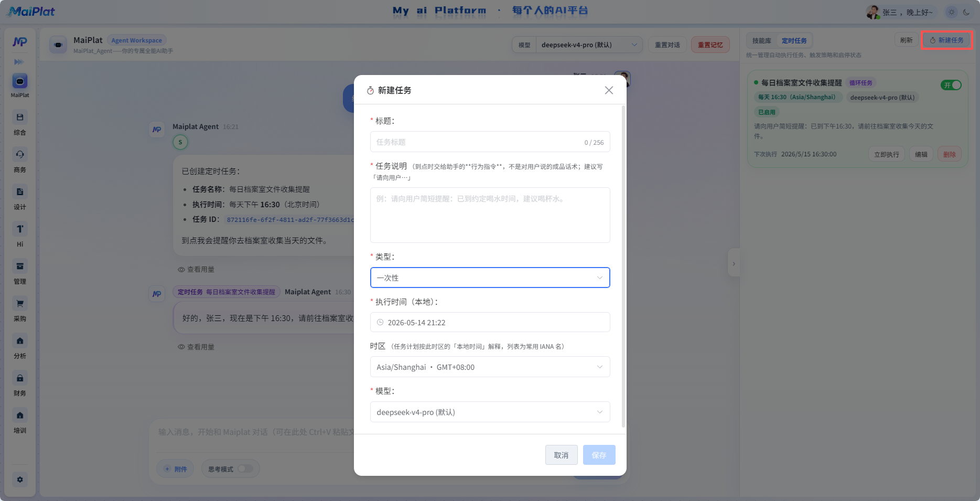Open the 管理 sidebar section
980x501 pixels.
[x=20, y=272]
